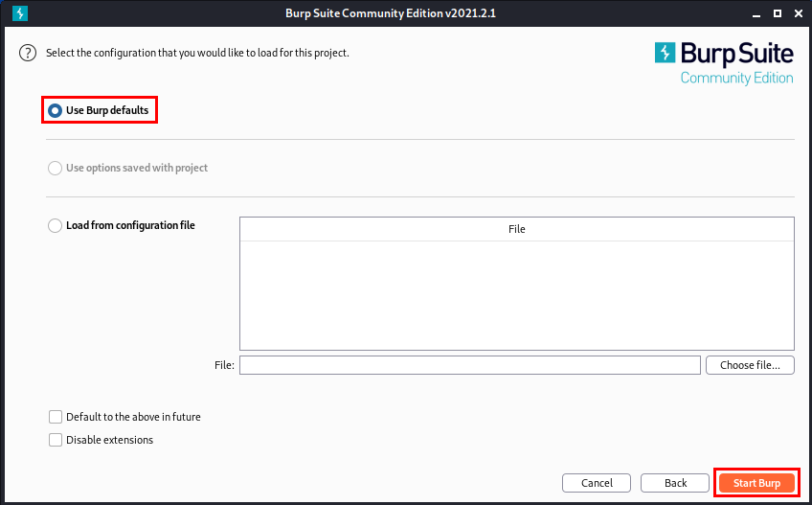Screen dimensions: 812x505
Task: Click the 'Select the configuration' instruction text
Action: click(197, 53)
